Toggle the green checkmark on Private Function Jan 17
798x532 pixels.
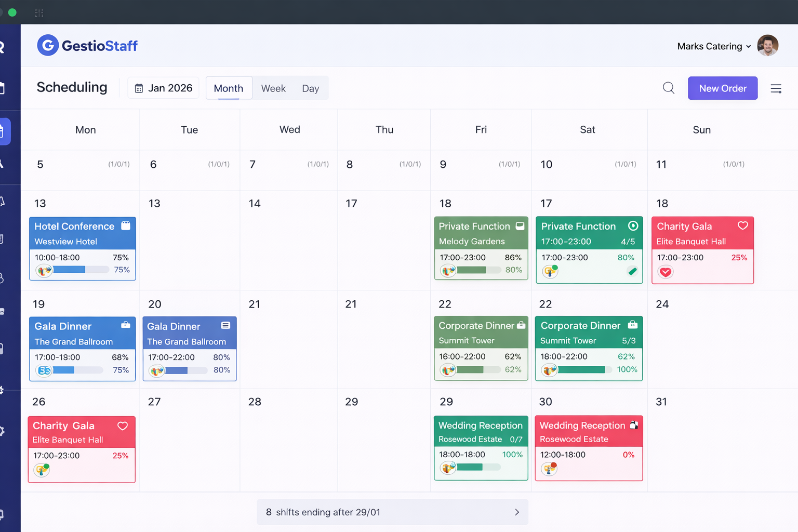pyautogui.click(x=632, y=271)
